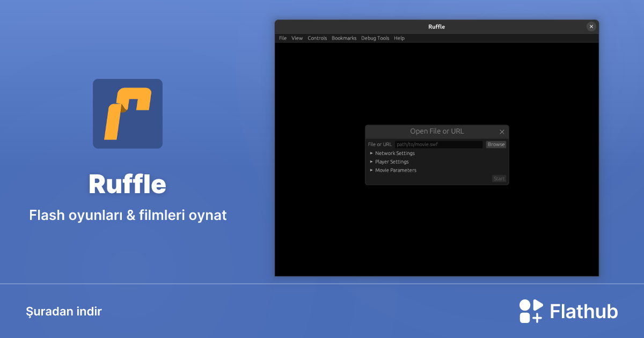Open the Debug Tools menu
The image size is (644, 338).
[x=375, y=38]
